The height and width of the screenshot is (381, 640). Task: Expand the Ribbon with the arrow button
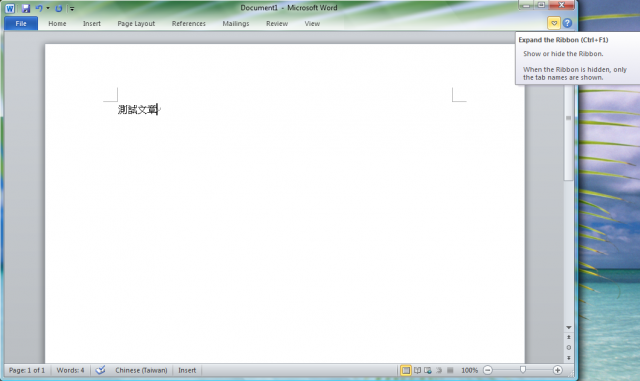pyautogui.click(x=553, y=23)
